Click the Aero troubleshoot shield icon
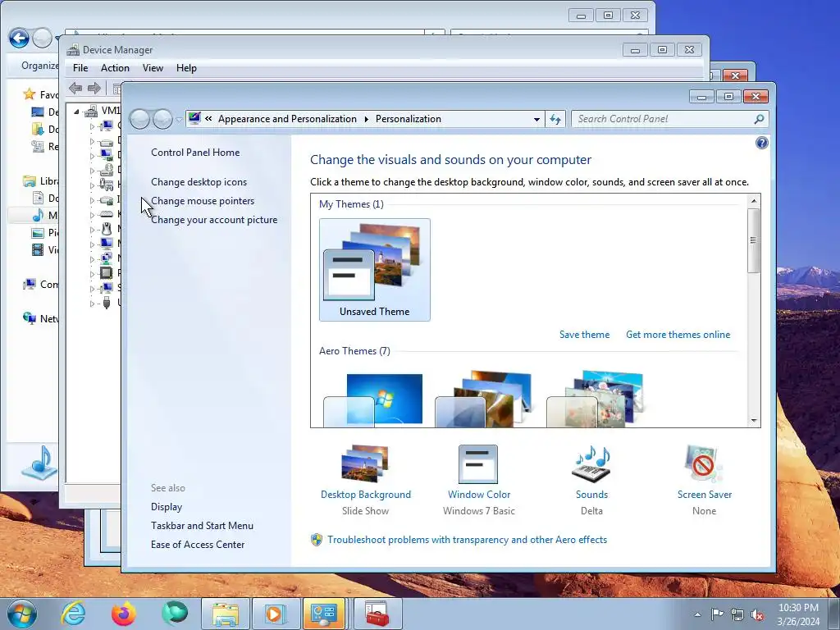 317,540
